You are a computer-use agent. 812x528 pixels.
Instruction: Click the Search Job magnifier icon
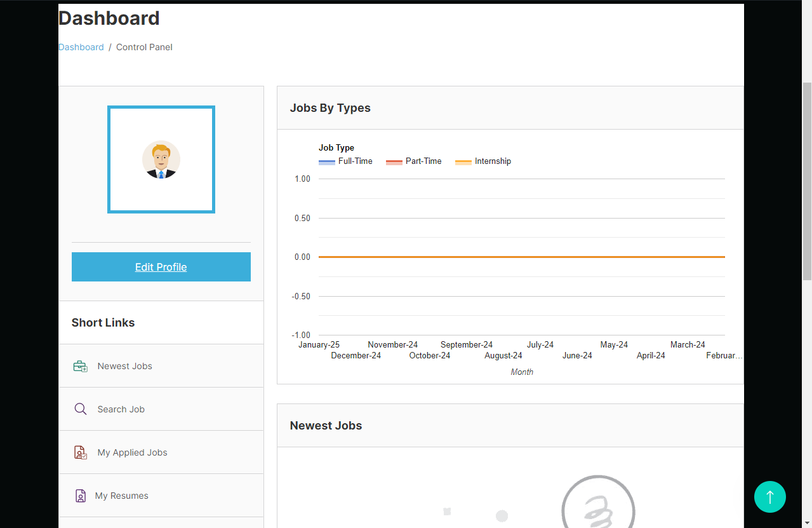(x=81, y=409)
